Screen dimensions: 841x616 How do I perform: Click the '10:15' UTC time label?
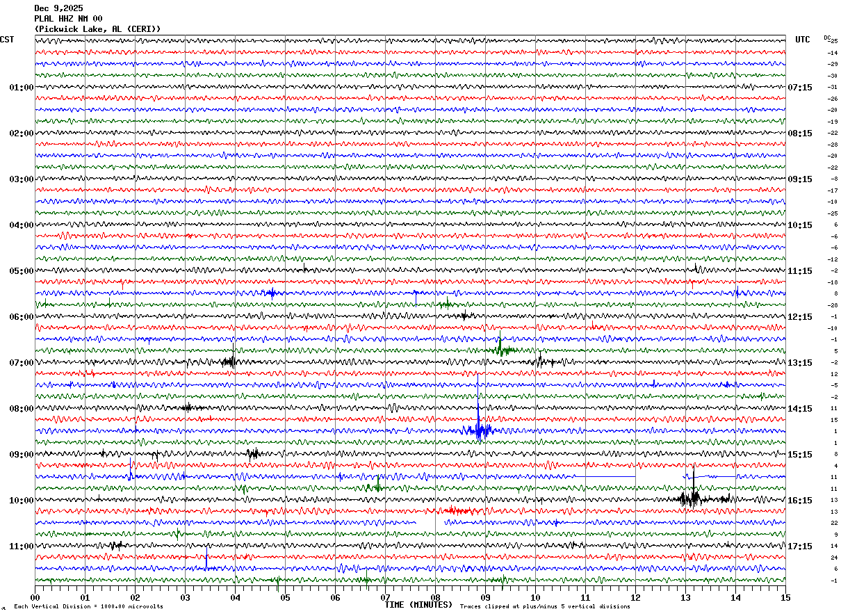(801, 225)
